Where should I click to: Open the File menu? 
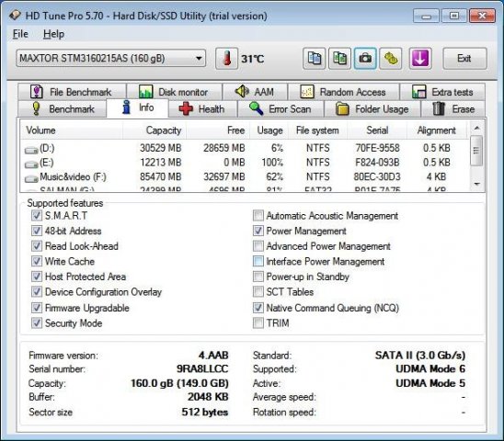click(20, 34)
